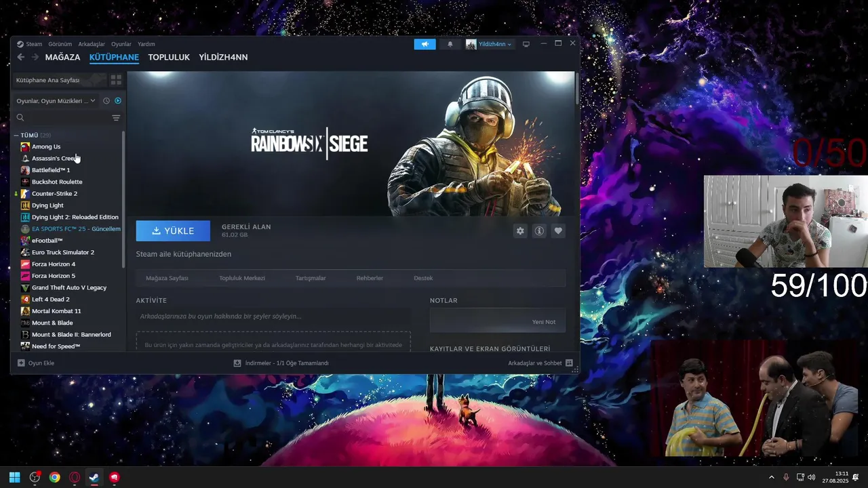Open Destek link
This screenshot has width=868, height=488.
pos(423,278)
